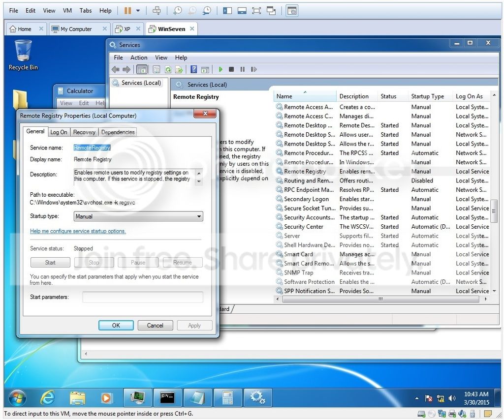Click the Export List icon in Services toolbar
The height and width of the screenshot is (420, 504).
(179, 69)
